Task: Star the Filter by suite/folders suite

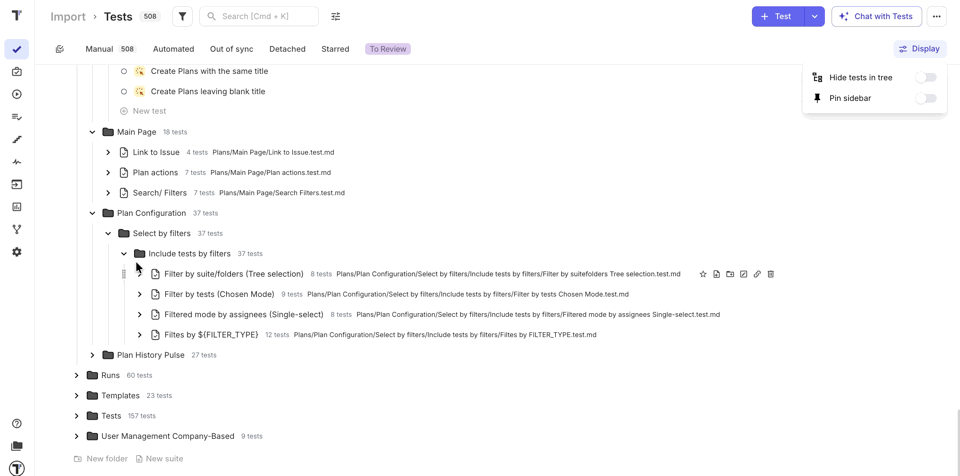Action: pos(703,274)
